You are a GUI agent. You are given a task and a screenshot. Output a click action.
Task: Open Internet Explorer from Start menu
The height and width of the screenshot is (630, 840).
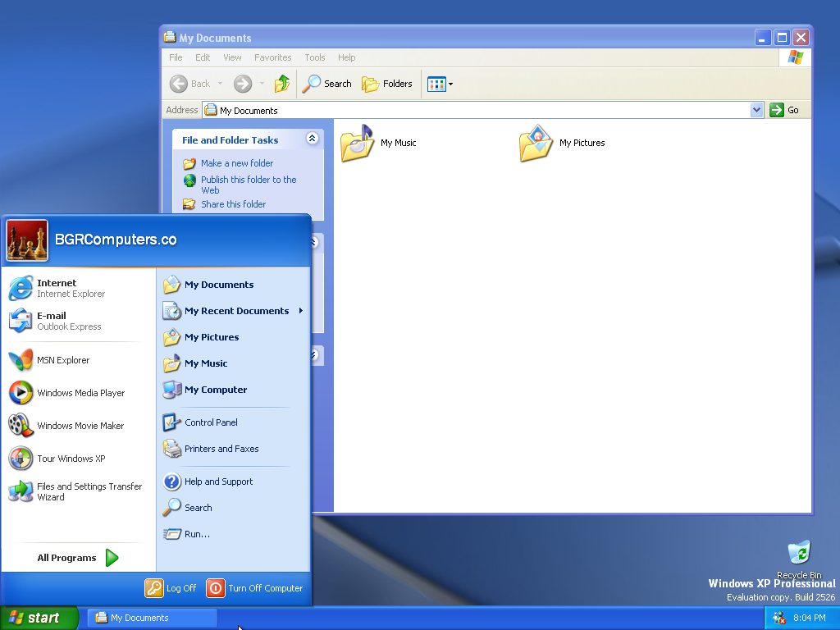pos(57,288)
